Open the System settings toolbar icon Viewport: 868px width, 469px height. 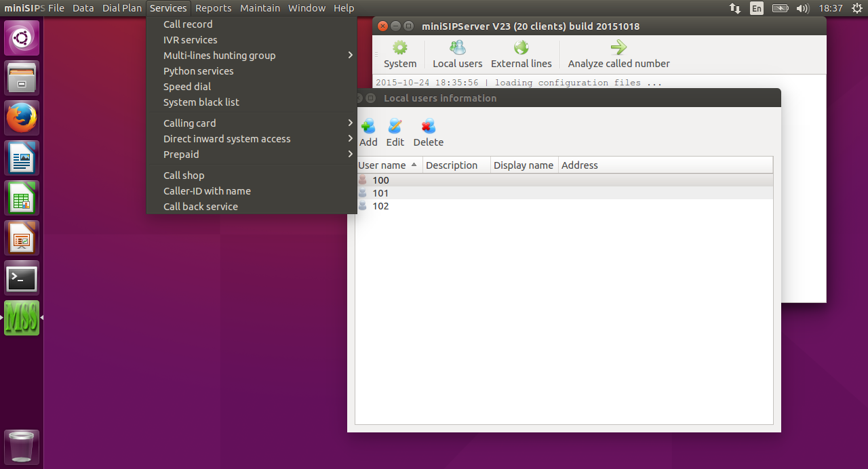pos(400,54)
